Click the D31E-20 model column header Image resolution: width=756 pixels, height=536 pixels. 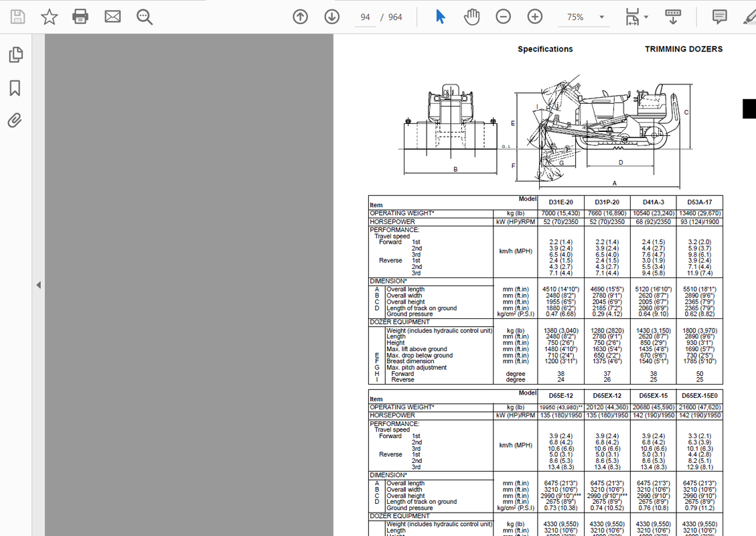[560, 202]
